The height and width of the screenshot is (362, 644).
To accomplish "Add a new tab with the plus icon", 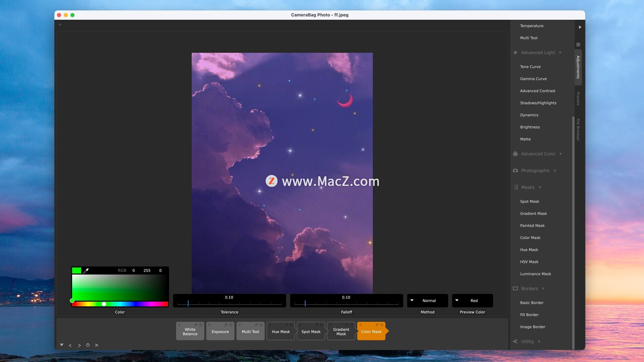I will [x=60, y=24].
